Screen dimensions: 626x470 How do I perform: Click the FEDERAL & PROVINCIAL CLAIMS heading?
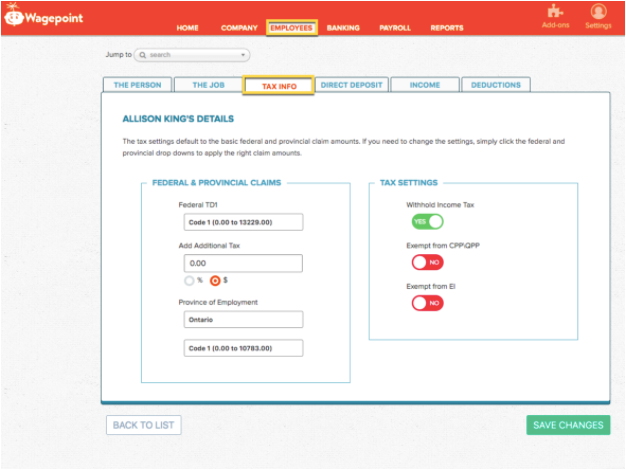(216, 183)
